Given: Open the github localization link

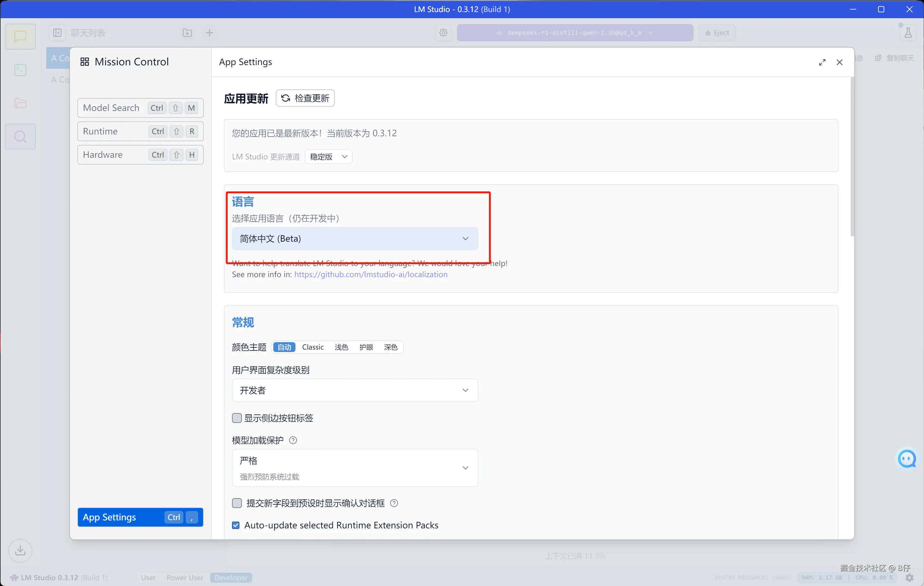Looking at the screenshot, I should pos(370,275).
